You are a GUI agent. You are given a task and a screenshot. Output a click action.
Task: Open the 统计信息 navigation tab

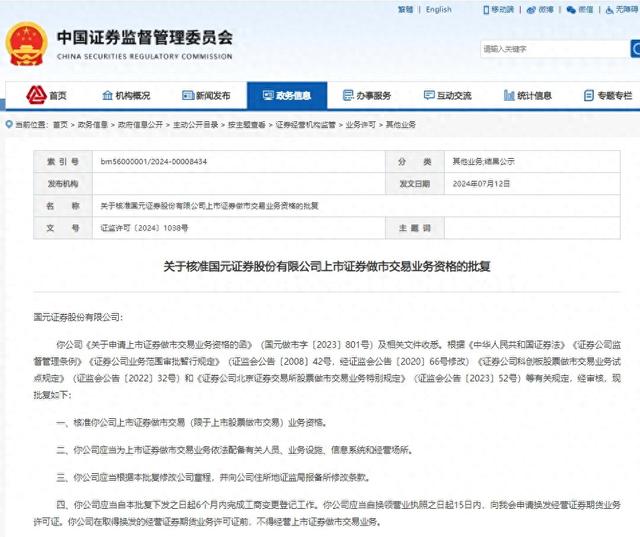[x=528, y=95]
